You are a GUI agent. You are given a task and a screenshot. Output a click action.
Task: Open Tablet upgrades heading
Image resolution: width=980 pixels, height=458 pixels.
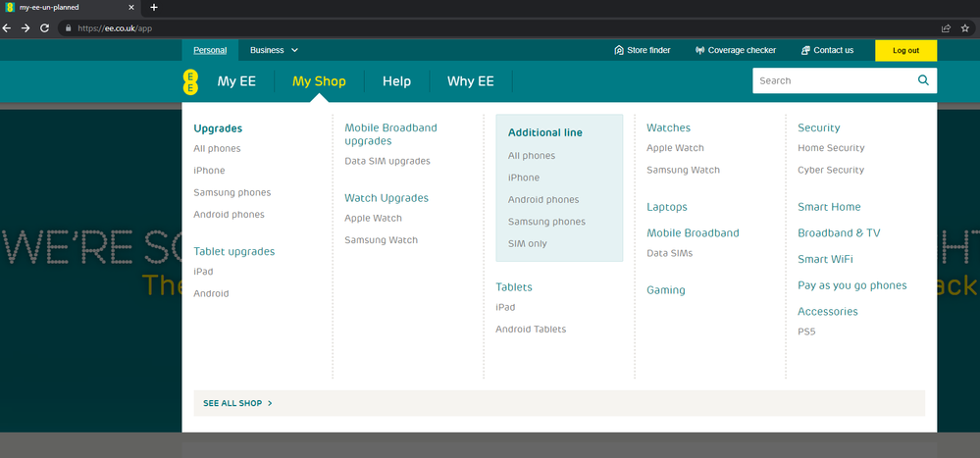234,251
